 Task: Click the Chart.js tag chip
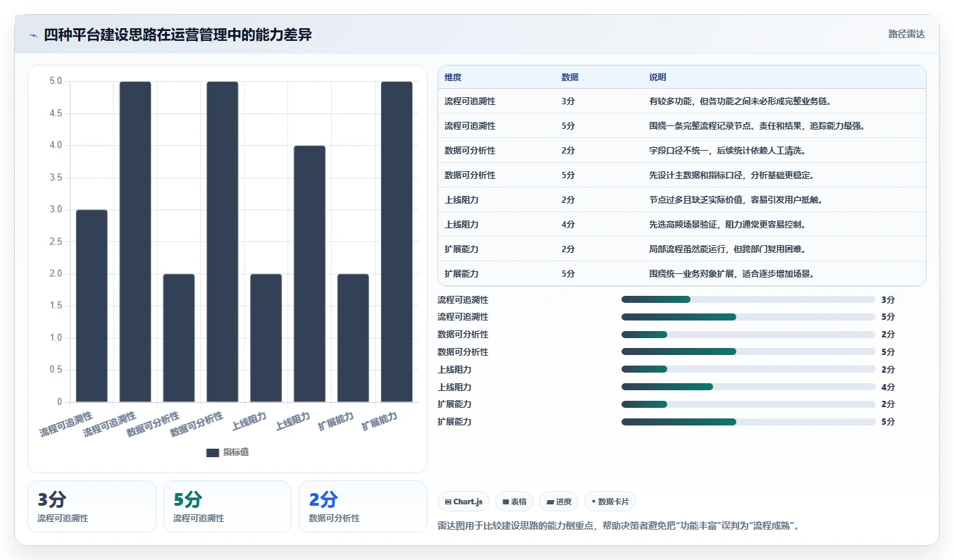[x=464, y=502]
